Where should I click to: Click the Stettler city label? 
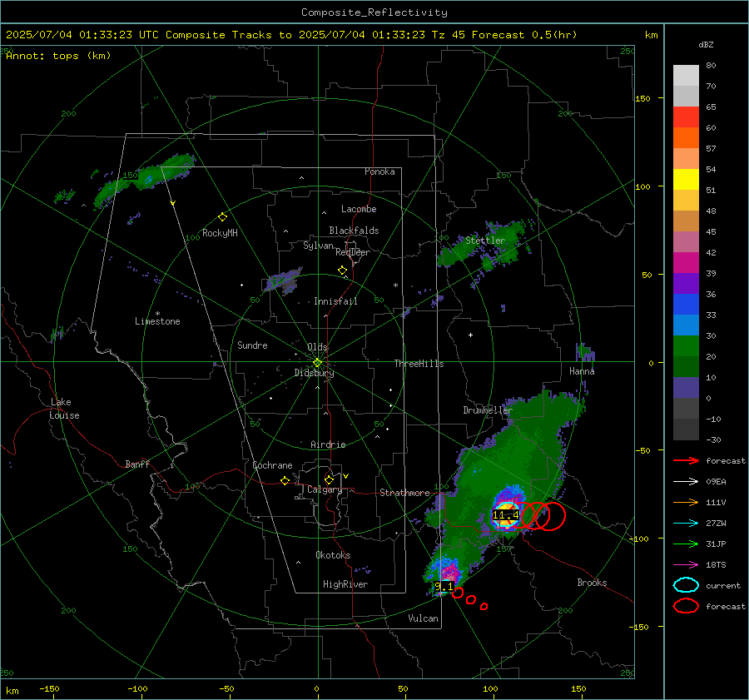click(485, 241)
